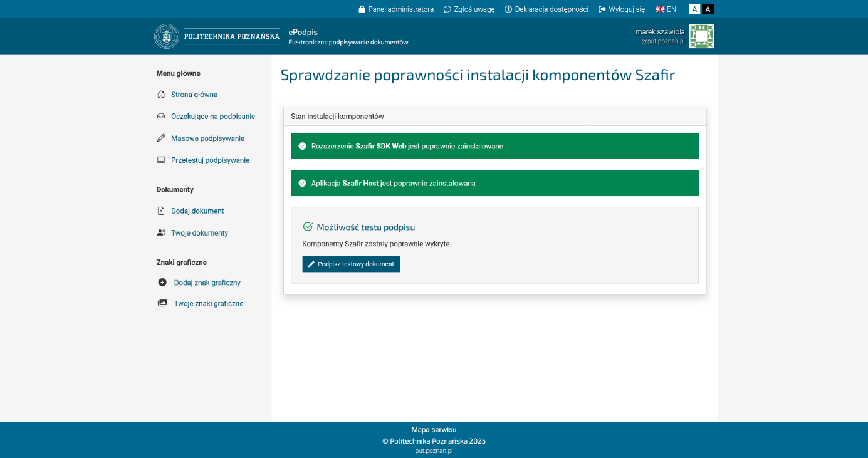
Task: Open Zgłoś uwagę in top bar
Action: coord(469,9)
